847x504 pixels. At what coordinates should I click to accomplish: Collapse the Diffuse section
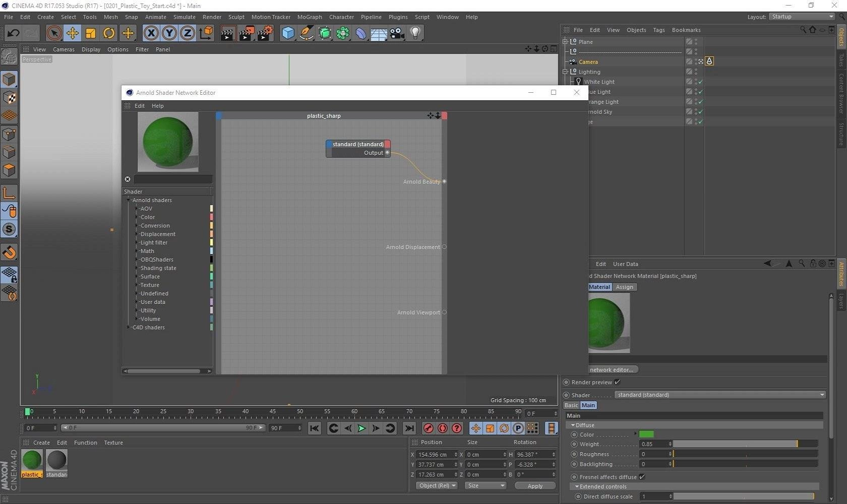(x=573, y=425)
